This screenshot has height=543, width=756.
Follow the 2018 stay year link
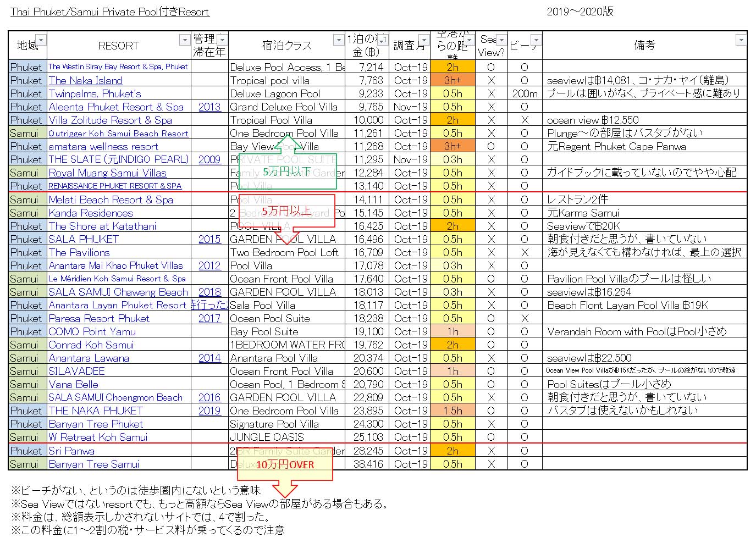(209, 292)
